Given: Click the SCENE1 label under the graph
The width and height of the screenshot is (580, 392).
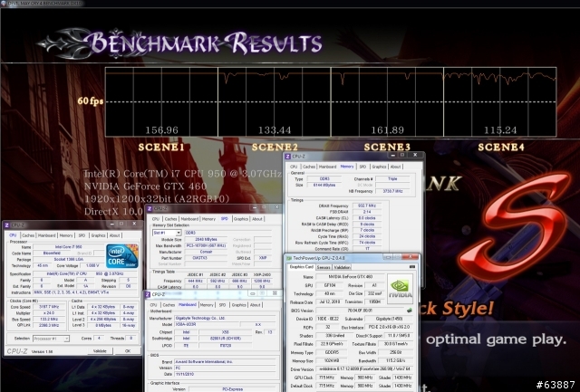Looking at the screenshot, I should (x=161, y=147).
